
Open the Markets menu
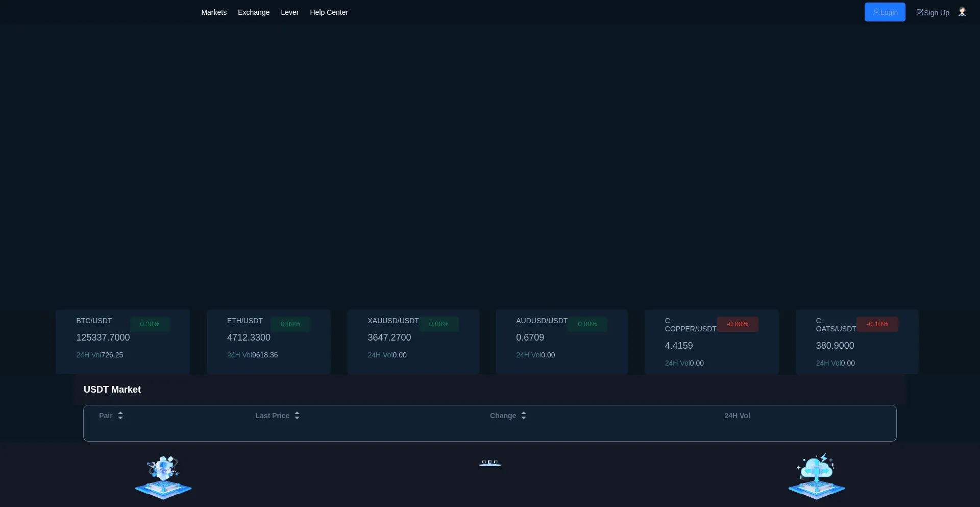point(214,12)
